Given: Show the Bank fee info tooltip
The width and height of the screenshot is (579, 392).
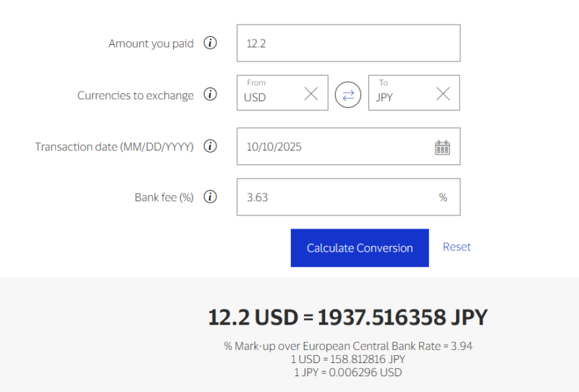Looking at the screenshot, I should pyautogui.click(x=211, y=197).
